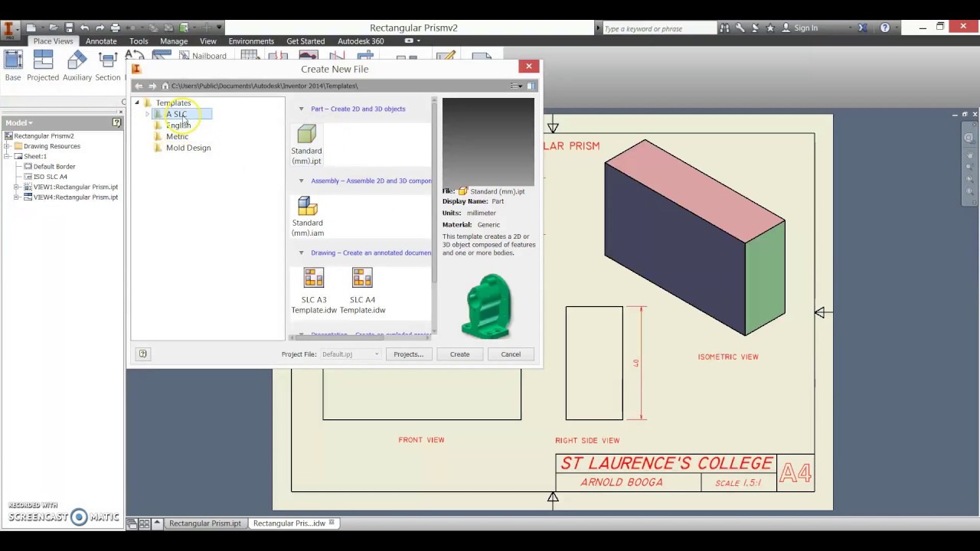Collapse the Part – Create 2D and 3D objects section
Image resolution: width=980 pixels, height=551 pixels.
point(301,109)
